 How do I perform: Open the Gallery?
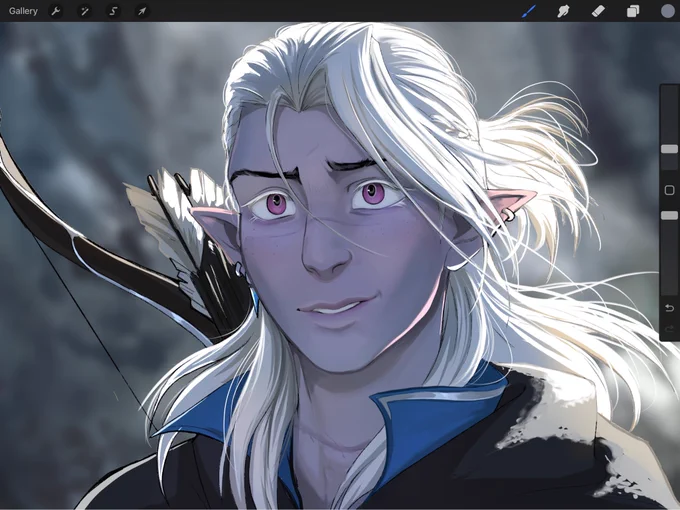(x=23, y=11)
